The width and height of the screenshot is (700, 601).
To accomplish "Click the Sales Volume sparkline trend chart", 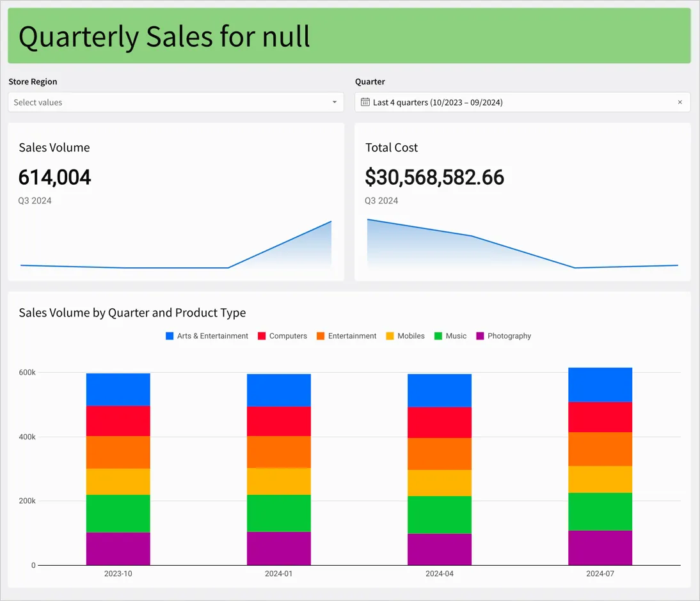I will [x=176, y=244].
